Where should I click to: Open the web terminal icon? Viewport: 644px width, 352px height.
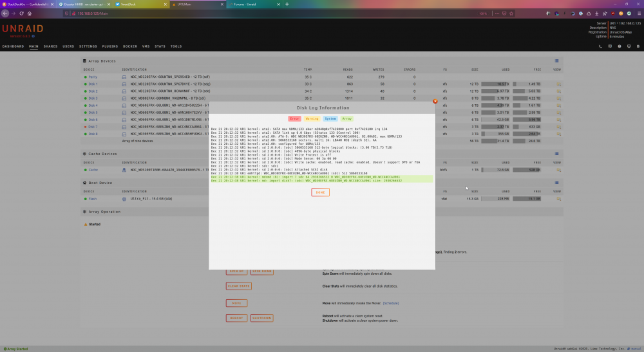click(x=600, y=46)
